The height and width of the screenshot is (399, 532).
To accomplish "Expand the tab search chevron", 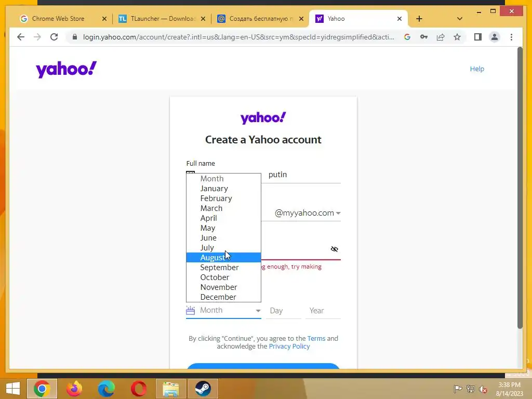I will tap(459, 19).
